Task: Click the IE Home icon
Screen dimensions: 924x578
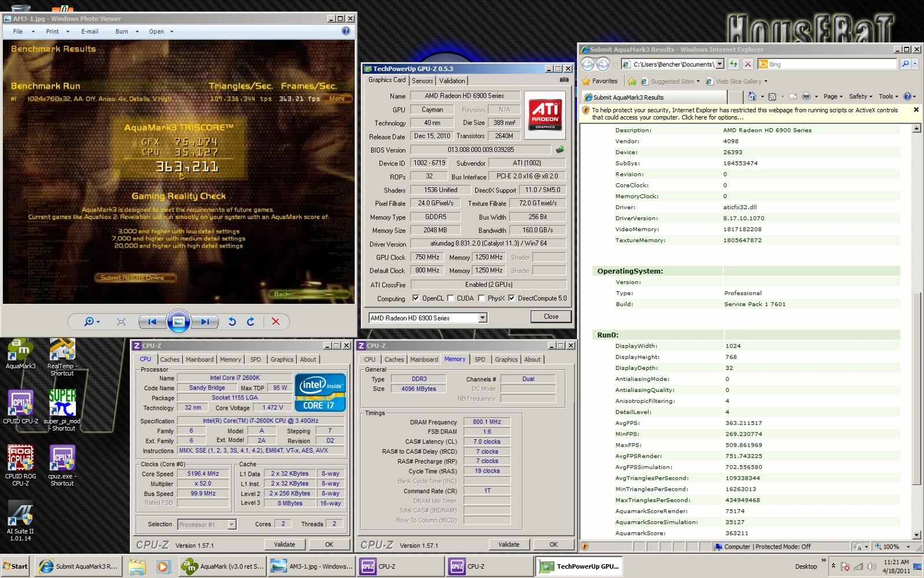Action: click(x=752, y=97)
